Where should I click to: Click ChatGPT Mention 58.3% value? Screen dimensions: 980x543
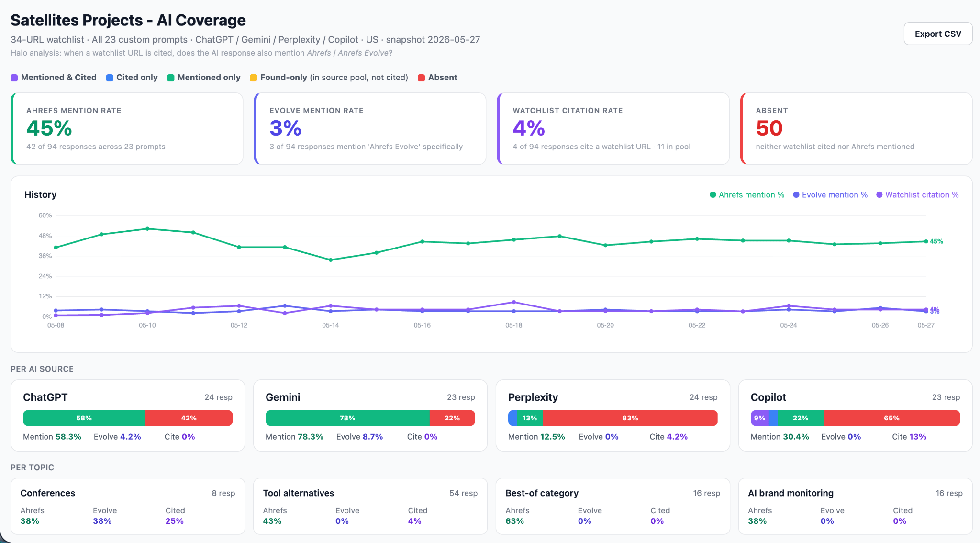coord(68,437)
